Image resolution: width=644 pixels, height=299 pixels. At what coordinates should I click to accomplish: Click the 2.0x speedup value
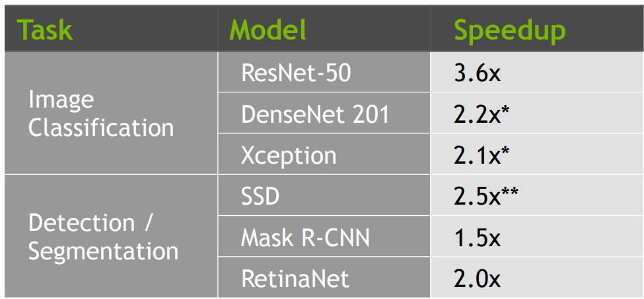(x=478, y=279)
